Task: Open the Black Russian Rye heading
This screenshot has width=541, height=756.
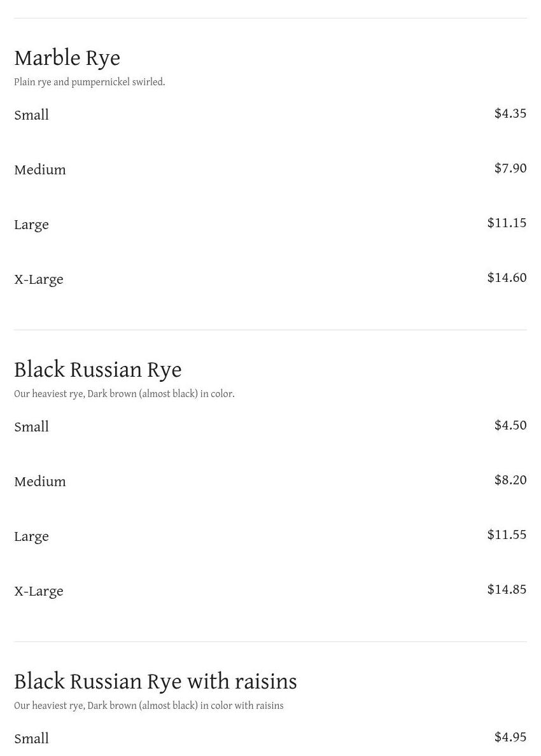Action: coord(98,370)
